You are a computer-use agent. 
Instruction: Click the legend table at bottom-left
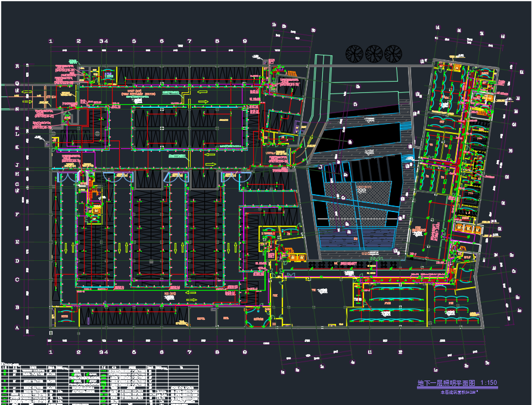point(99,384)
